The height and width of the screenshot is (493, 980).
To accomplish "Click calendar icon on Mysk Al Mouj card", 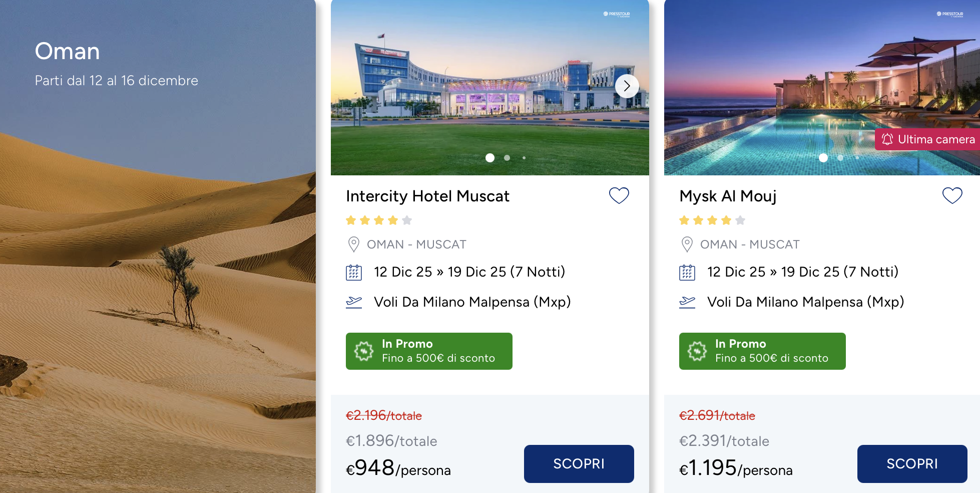I will [x=687, y=272].
